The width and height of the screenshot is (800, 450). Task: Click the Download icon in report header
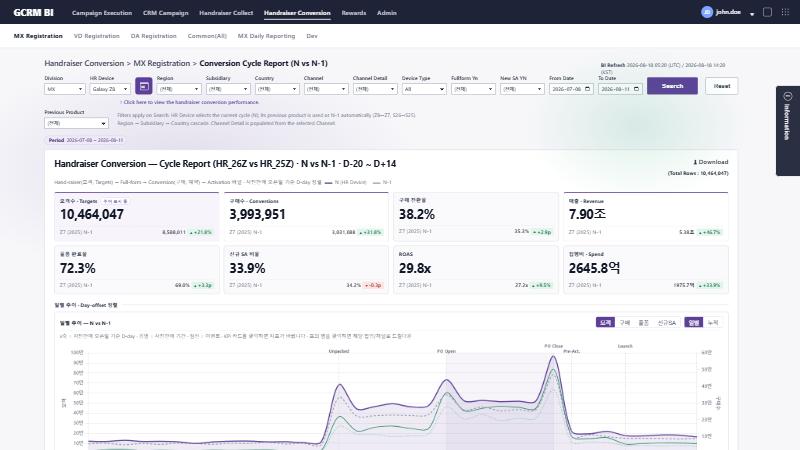click(695, 162)
